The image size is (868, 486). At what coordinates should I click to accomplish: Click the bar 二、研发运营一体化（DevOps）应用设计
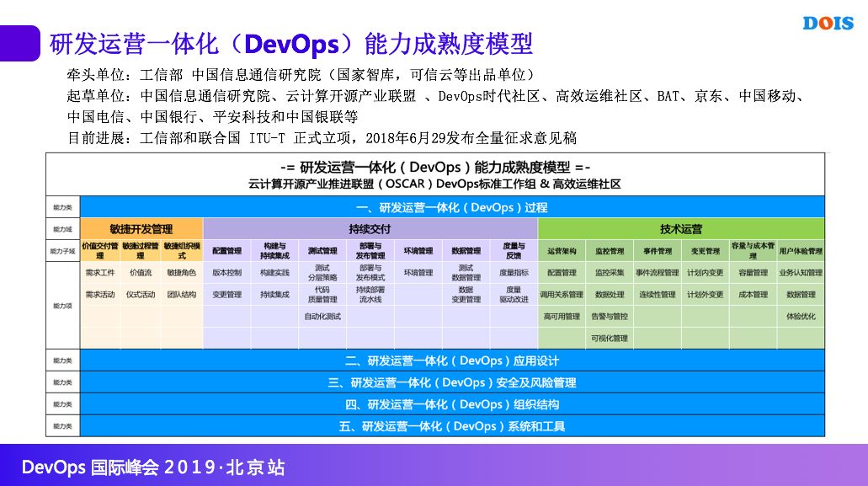(x=452, y=360)
